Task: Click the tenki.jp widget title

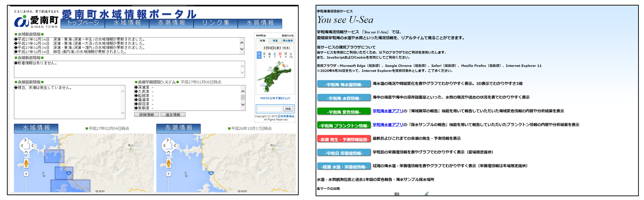Action: coord(261,35)
